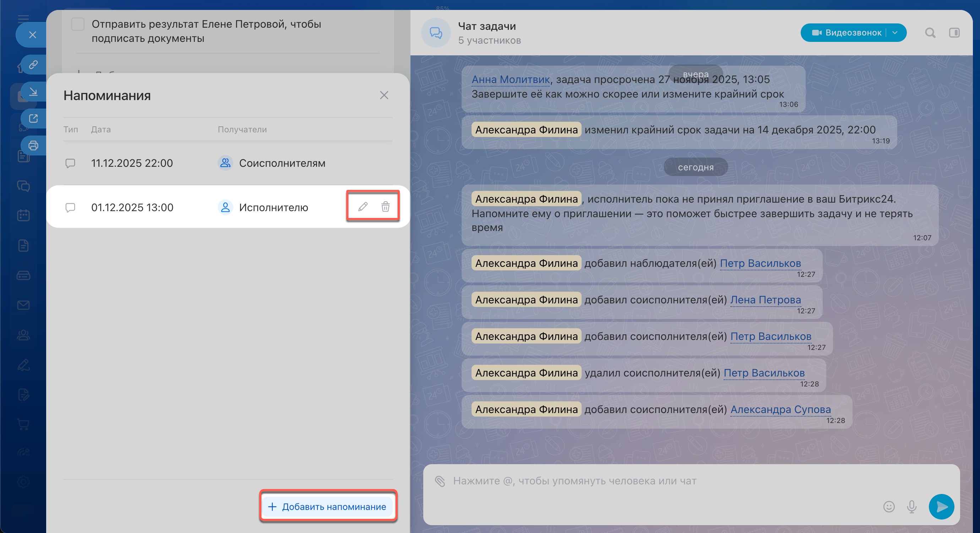Click the copy link icon in side panel
980x533 pixels.
pos(33,65)
